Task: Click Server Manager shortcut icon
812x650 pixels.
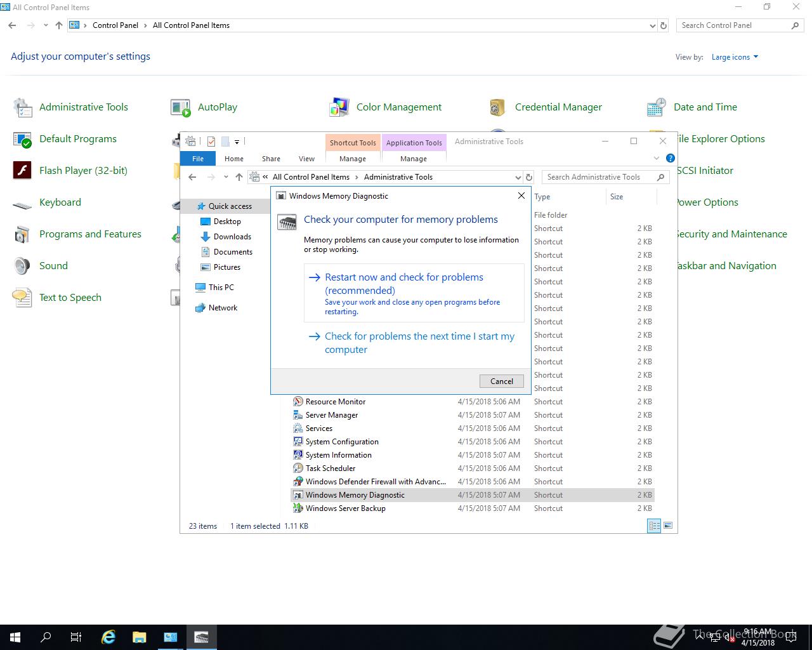Action: pos(298,415)
